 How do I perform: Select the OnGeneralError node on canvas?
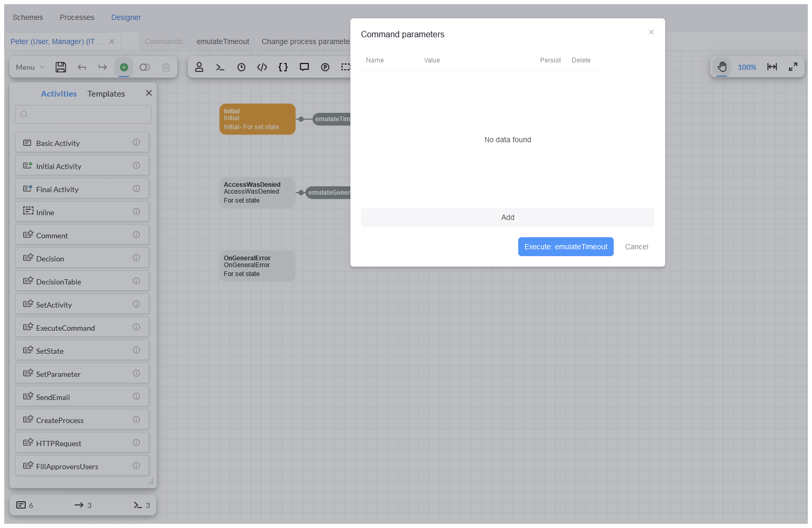258,266
